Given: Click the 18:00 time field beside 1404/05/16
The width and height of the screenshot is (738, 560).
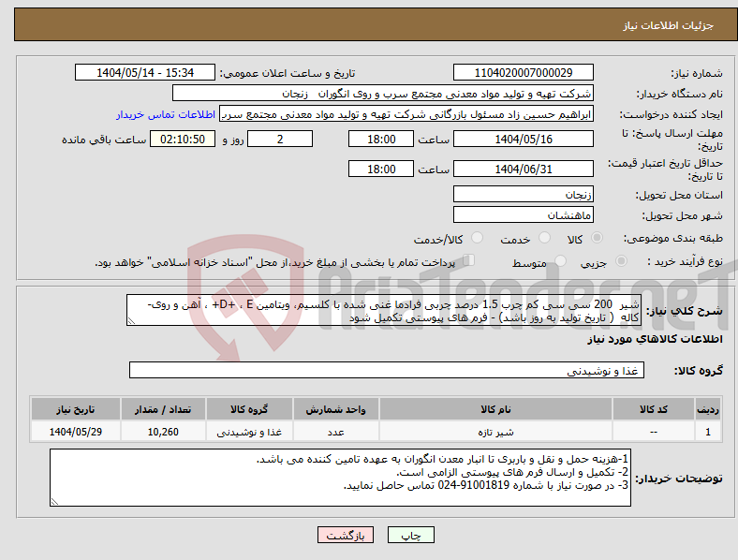Looking at the screenshot, I should (x=381, y=139).
